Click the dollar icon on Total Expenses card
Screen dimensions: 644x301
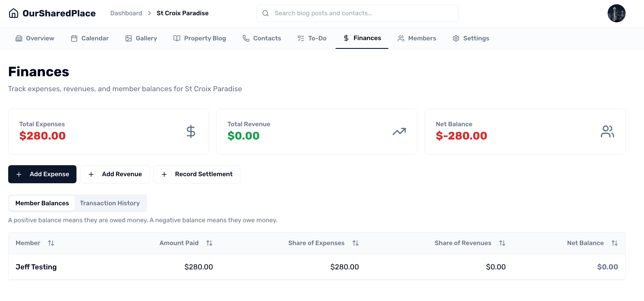[x=191, y=131]
